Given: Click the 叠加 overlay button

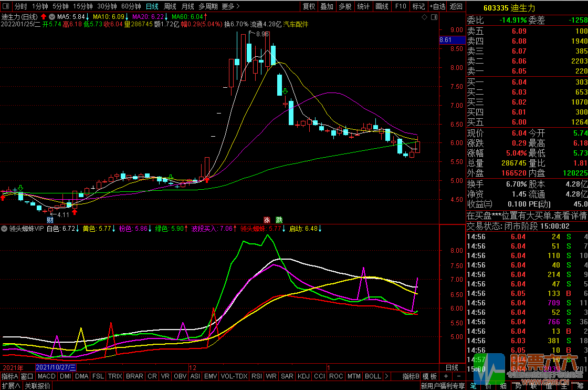Looking at the screenshot, I should coord(327,6).
